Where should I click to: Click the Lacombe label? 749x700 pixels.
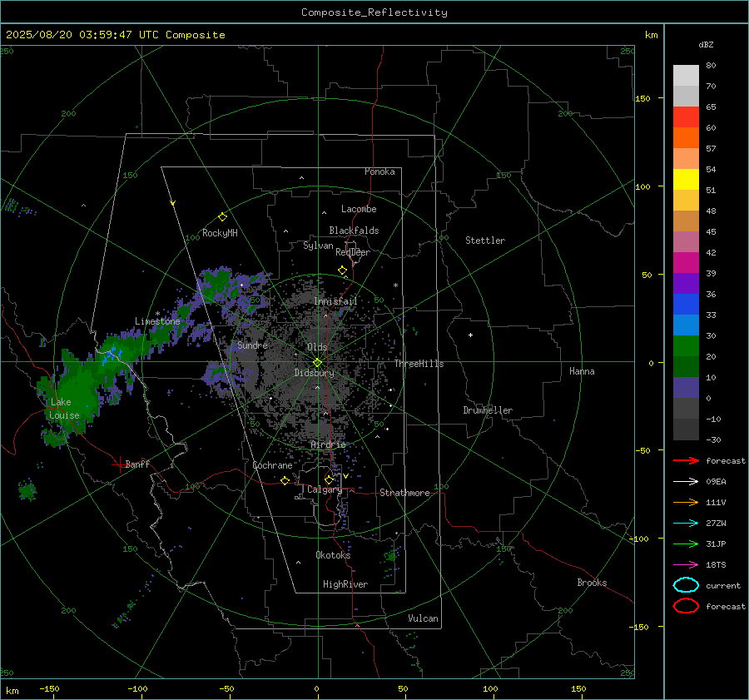[x=359, y=209]
